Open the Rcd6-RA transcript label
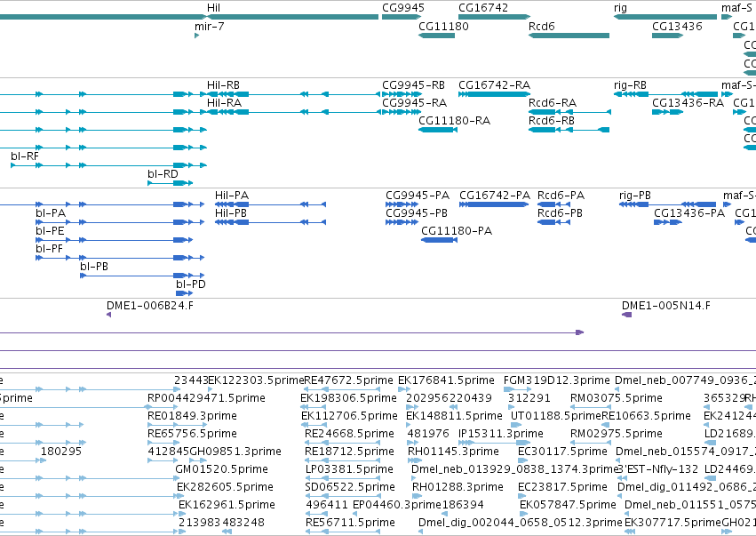The height and width of the screenshot is (536, 756). tap(553, 103)
